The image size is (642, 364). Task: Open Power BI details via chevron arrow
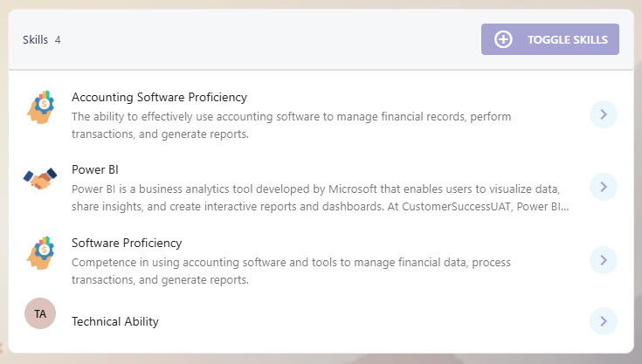coord(604,188)
